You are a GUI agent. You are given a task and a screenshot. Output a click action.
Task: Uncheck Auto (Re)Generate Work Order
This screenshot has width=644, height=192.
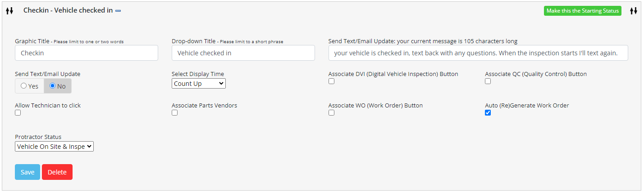tap(488, 113)
